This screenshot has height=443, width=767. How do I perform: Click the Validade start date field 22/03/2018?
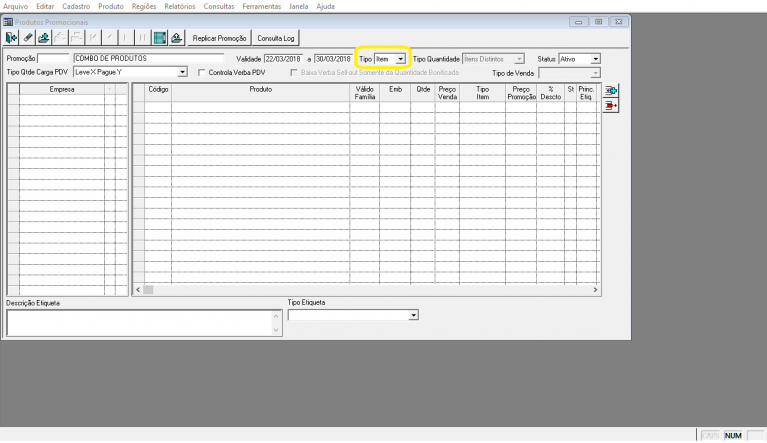pyautogui.click(x=283, y=59)
